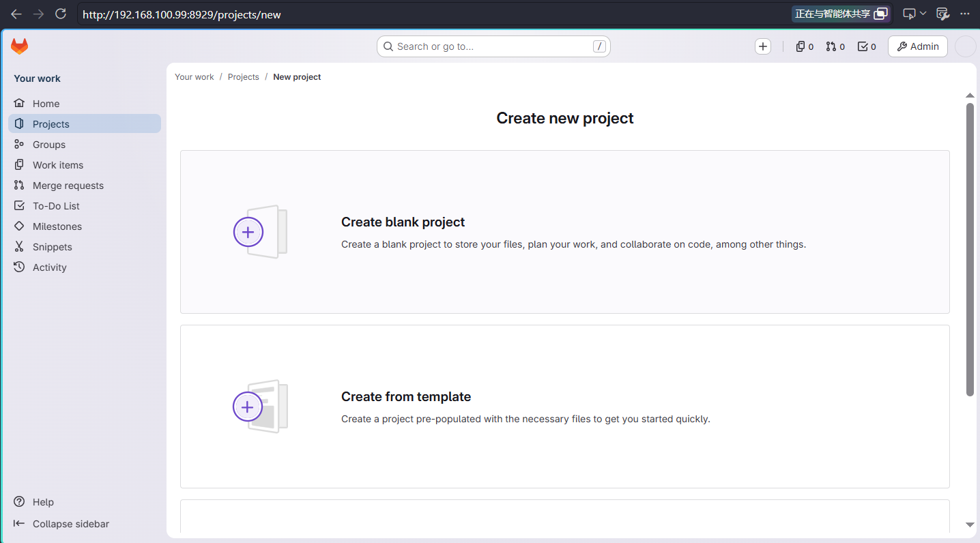The width and height of the screenshot is (980, 543).
Task: Click the New project breadcrumb text
Action: [297, 77]
